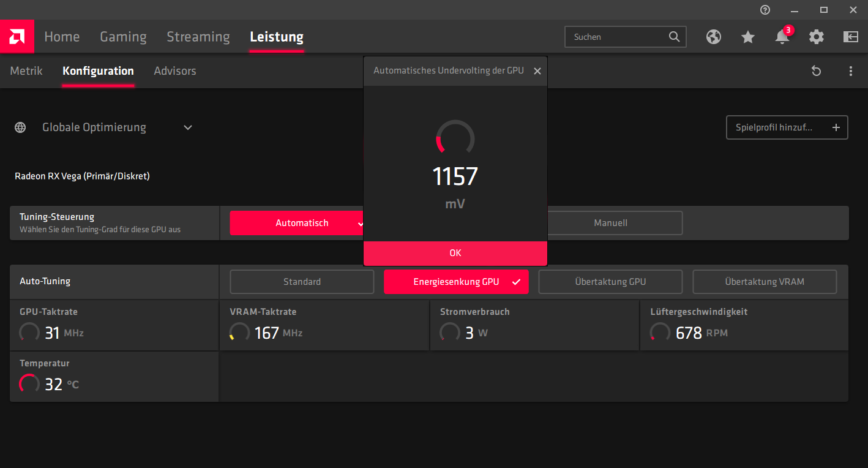
Task: Click the reset arrow icon
Action: point(816,71)
